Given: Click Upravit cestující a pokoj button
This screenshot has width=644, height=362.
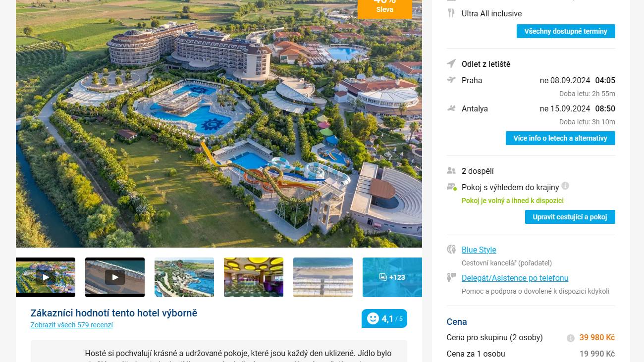Looking at the screenshot, I should [x=570, y=217].
